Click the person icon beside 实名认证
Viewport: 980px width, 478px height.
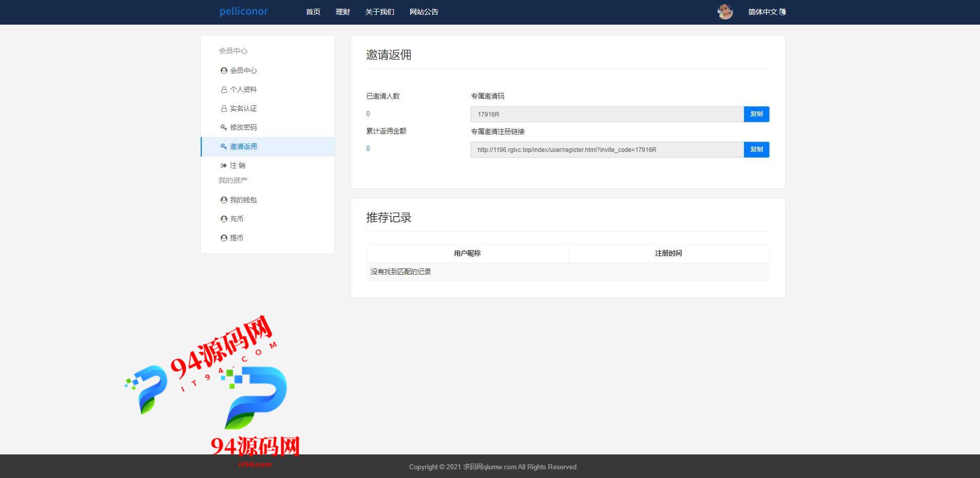pos(224,108)
